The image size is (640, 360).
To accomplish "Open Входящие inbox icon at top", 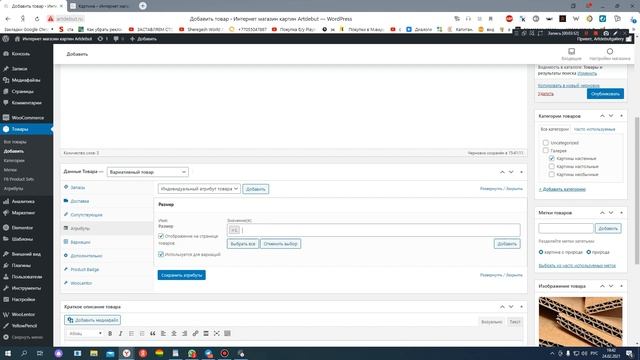I will pos(571,54).
